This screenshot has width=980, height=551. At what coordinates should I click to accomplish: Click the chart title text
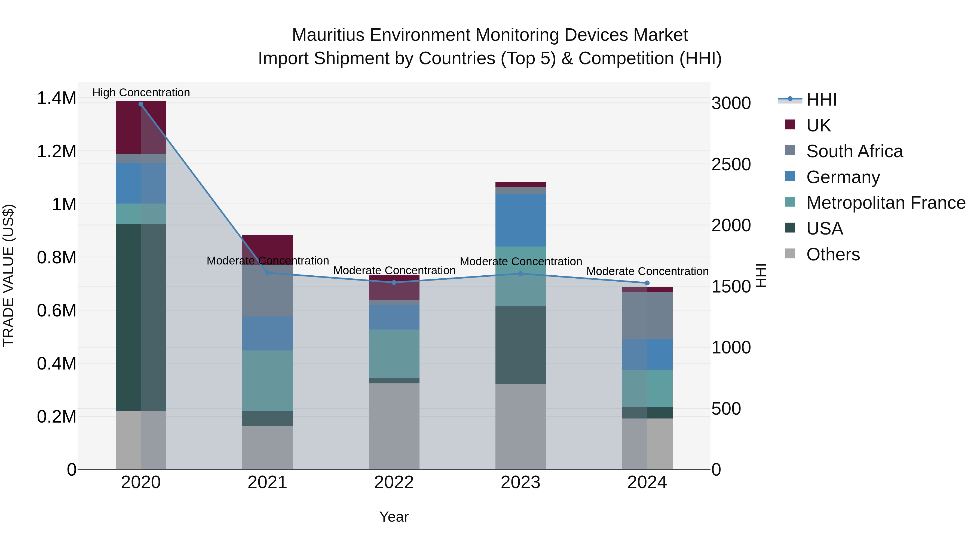490,47
